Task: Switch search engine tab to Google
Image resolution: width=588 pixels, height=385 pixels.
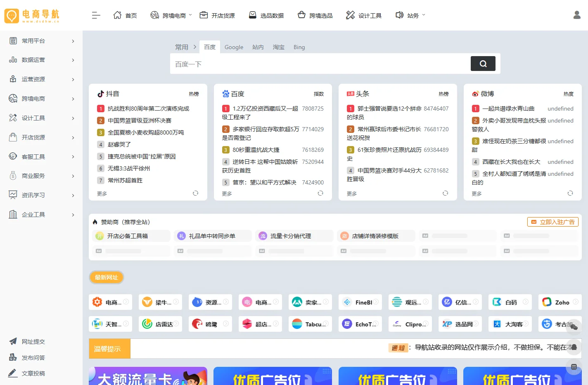Action: pos(234,47)
